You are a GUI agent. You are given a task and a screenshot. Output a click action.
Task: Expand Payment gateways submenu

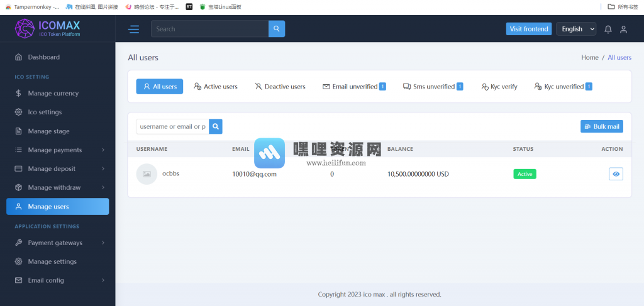coord(103,243)
